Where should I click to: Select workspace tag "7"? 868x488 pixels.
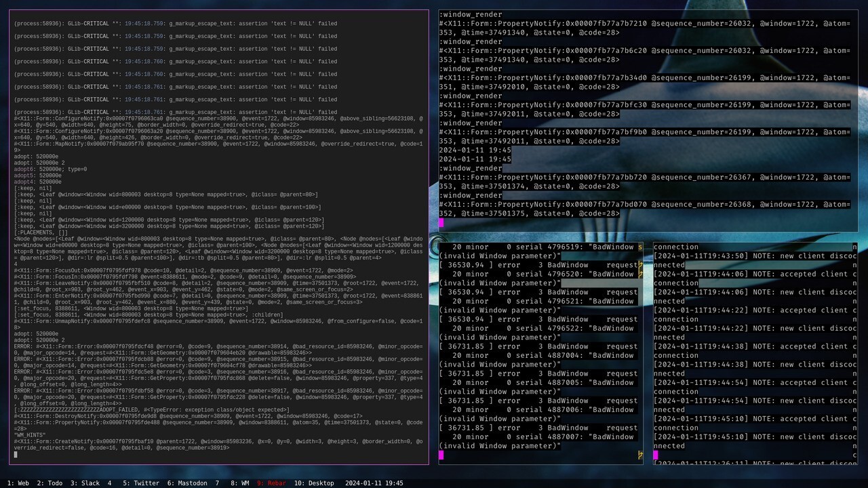tap(216, 483)
